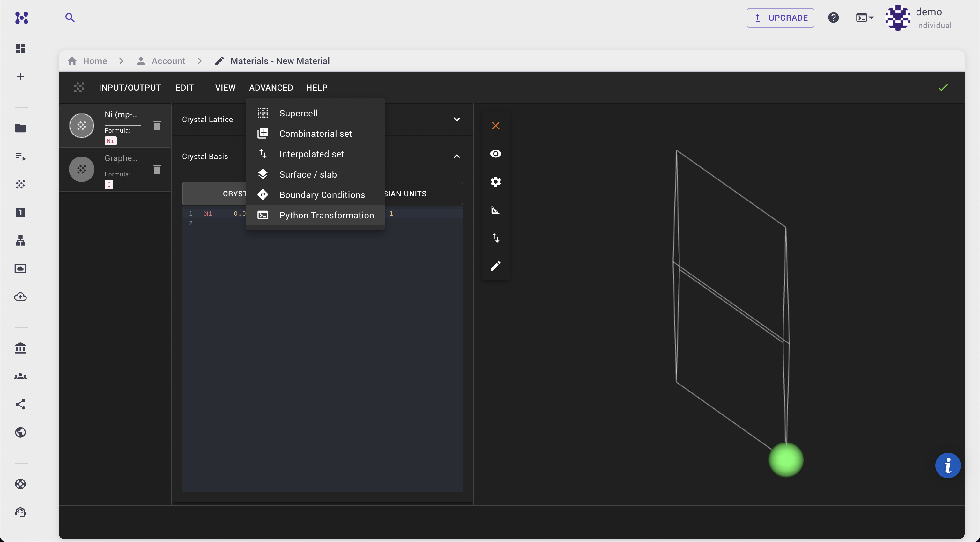Click the swap arrows tool in the viewer toolbar

tap(495, 238)
